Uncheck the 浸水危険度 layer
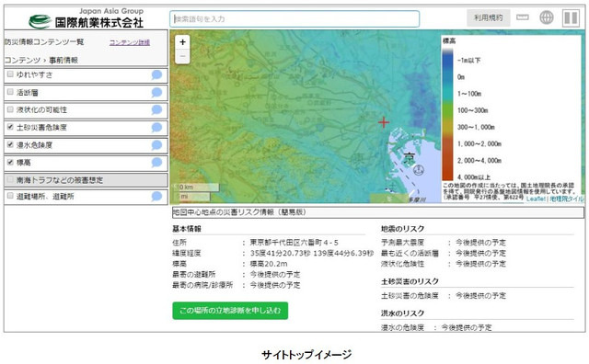This screenshot has height=364, width=589. point(10,144)
